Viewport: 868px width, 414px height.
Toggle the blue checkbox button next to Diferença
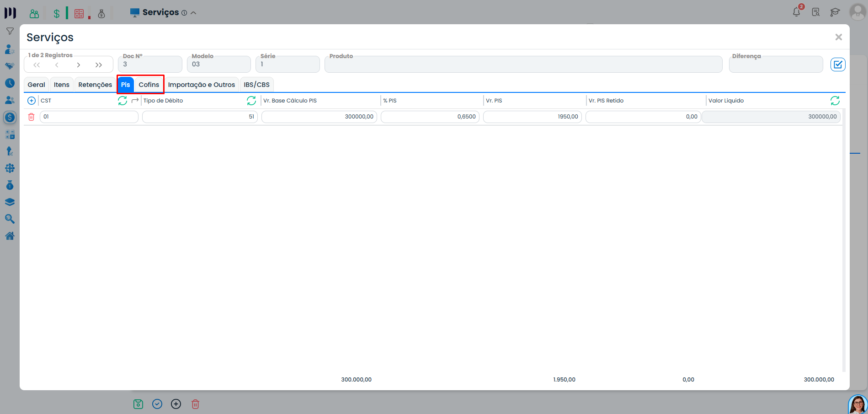pyautogui.click(x=838, y=65)
